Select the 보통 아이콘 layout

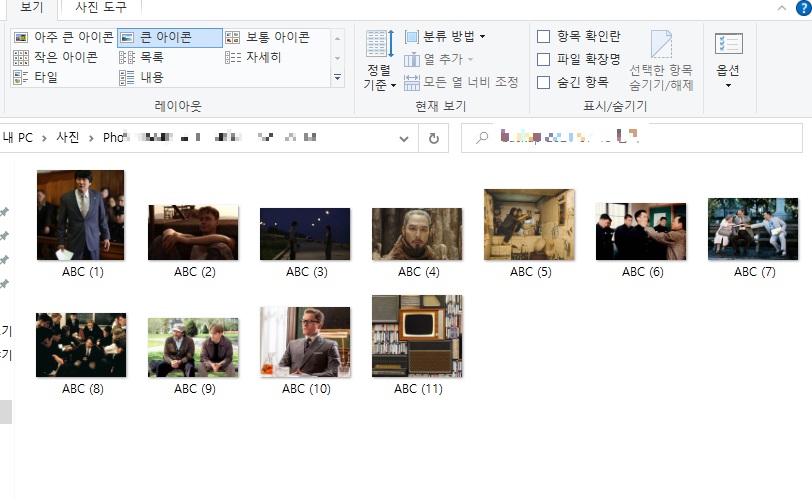[x=268, y=37]
